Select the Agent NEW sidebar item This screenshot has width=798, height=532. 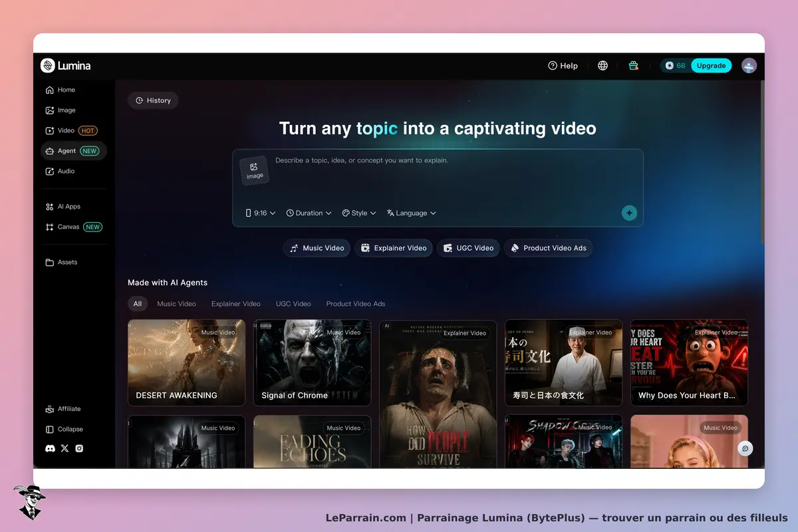73,151
